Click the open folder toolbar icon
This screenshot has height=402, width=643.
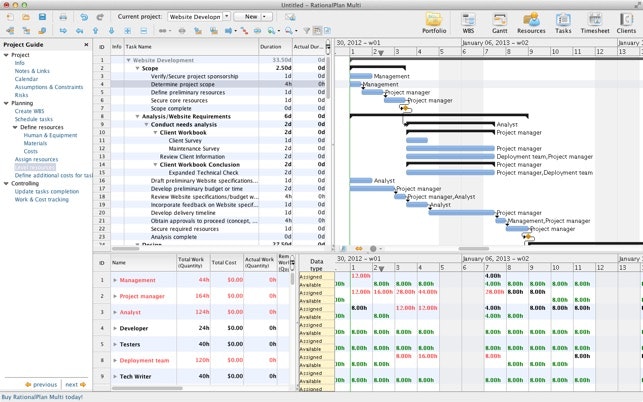pos(25,17)
